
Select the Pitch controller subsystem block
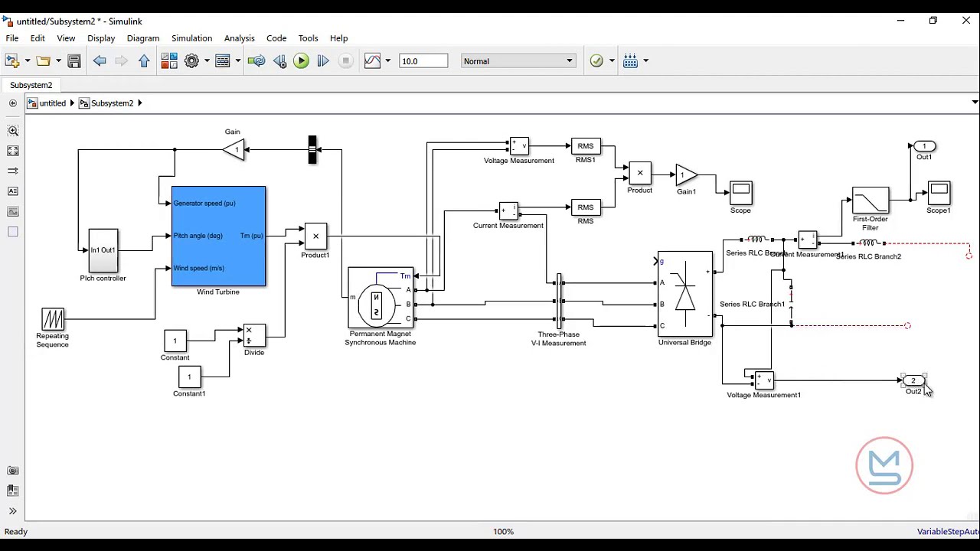click(x=103, y=250)
